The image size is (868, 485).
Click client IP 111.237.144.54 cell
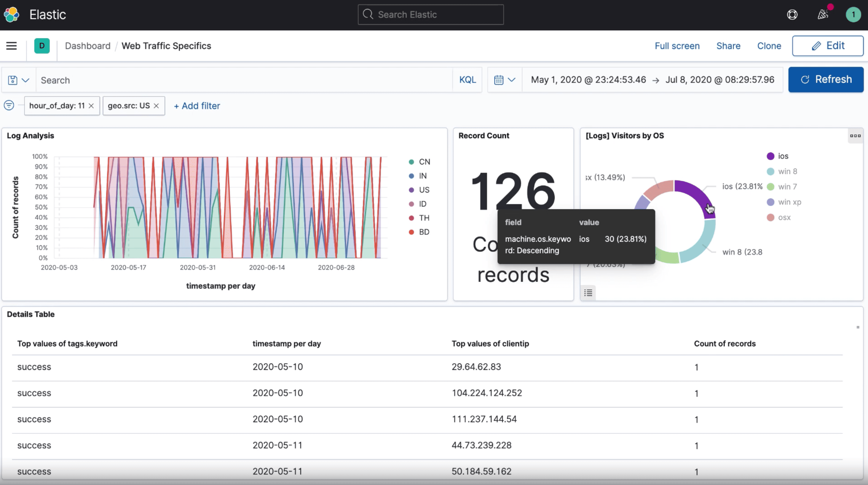tap(484, 419)
